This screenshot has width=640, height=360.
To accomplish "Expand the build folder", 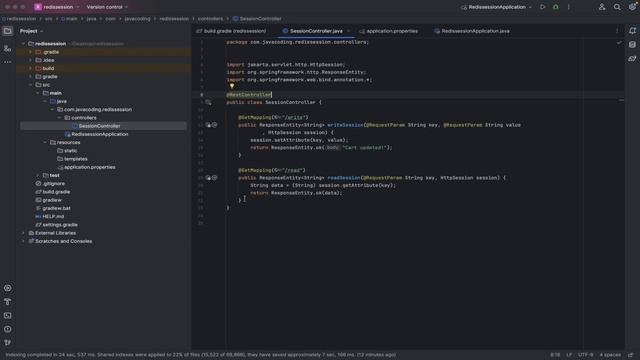I will point(31,69).
